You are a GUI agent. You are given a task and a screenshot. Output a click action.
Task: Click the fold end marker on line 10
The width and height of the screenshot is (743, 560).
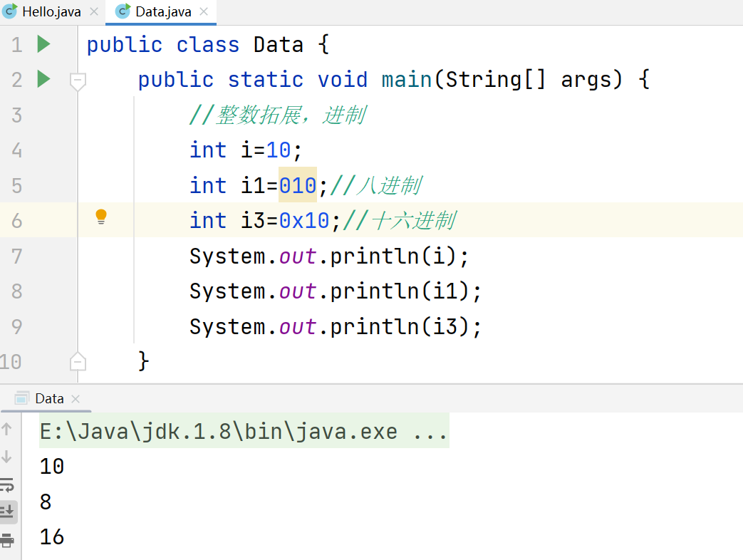click(x=78, y=361)
